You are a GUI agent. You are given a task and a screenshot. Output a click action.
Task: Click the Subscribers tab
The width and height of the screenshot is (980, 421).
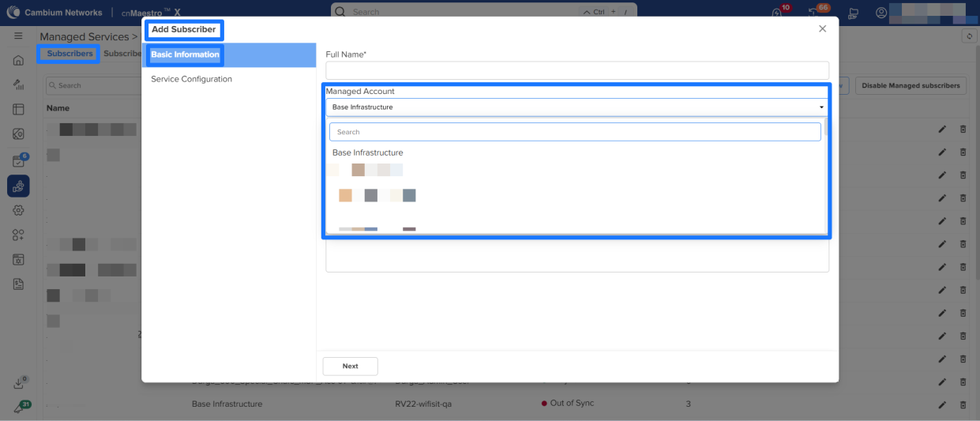coord(69,54)
